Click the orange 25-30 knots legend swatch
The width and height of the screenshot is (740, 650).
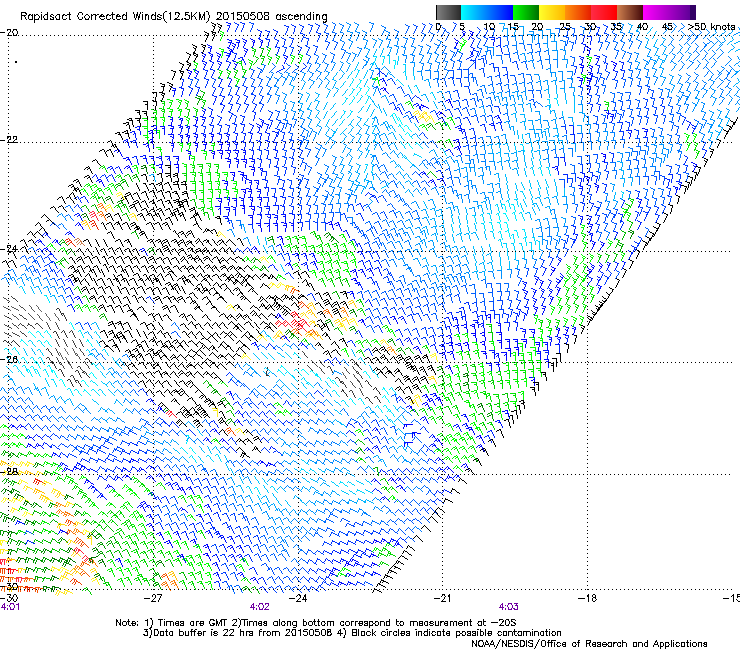click(x=578, y=12)
